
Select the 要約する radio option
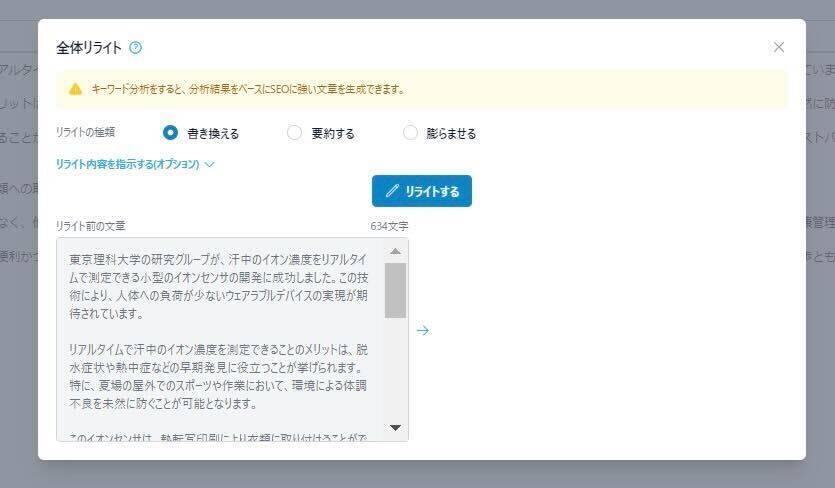[x=294, y=132]
